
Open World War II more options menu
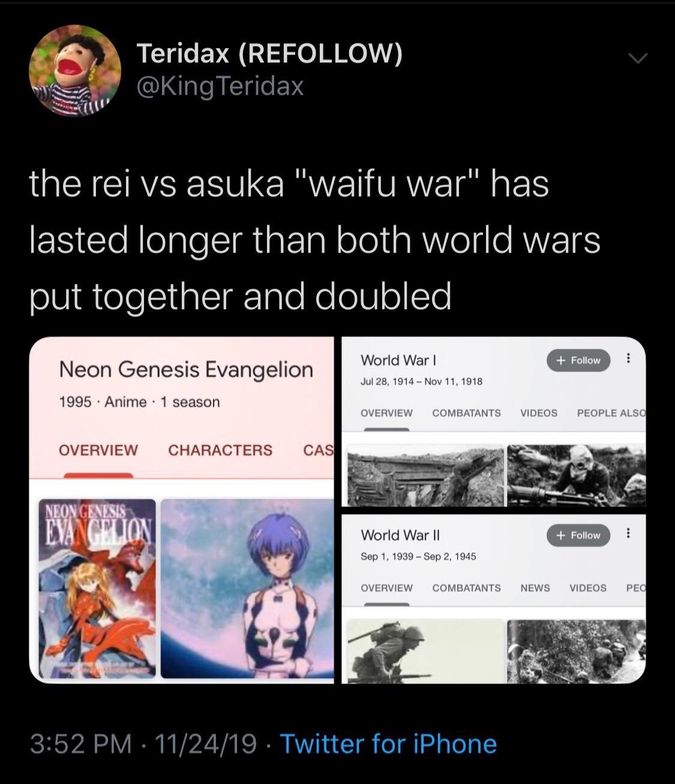(x=628, y=534)
